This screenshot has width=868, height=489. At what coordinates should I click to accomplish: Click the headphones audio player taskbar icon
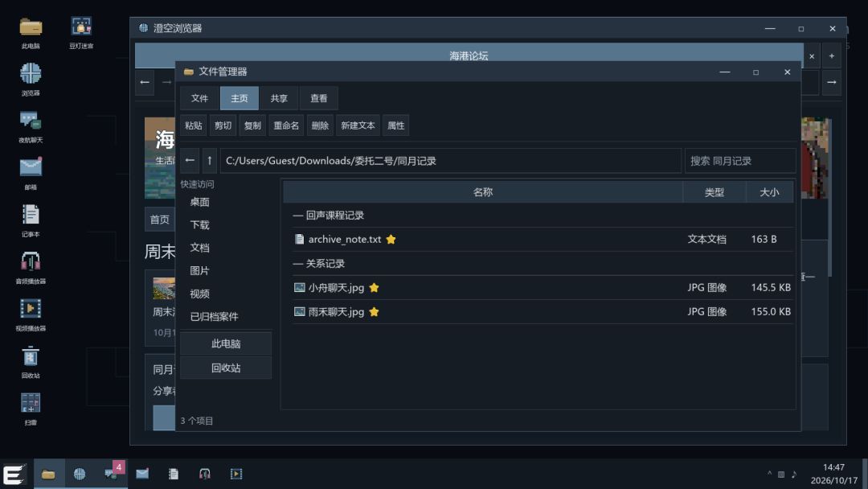pyautogui.click(x=205, y=474)
